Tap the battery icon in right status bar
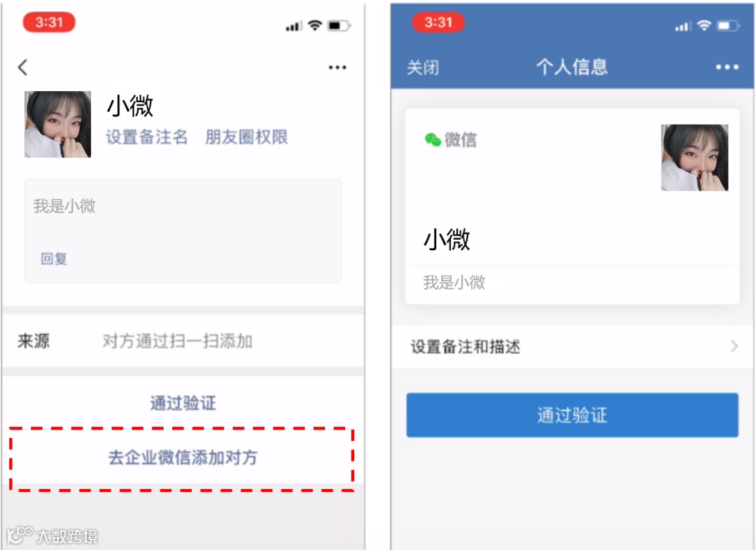 point(728,25)
